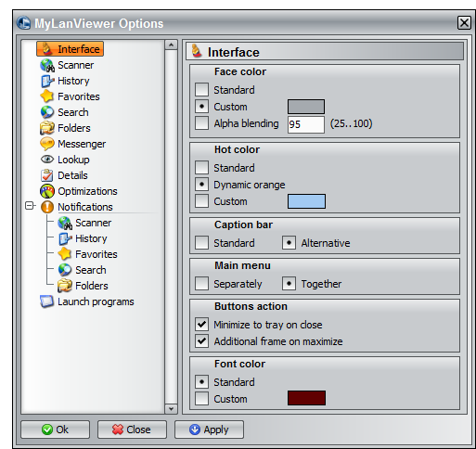The width and height of the screenshot is (476, 449).
Task: Select Optimizations in the options tree
Action: point(87,191)
